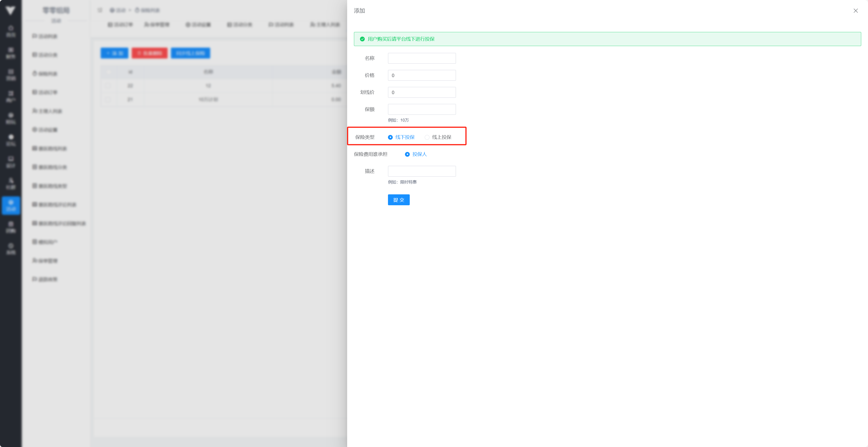Screen dimensions: 868x447
Task: Click the 名称 input field
Action: coord(422,58)
